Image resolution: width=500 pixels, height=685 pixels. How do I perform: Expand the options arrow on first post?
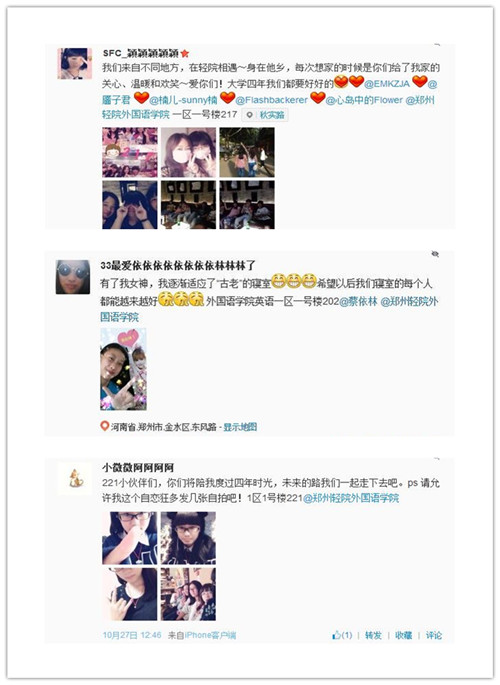click(x=437, y=45)
